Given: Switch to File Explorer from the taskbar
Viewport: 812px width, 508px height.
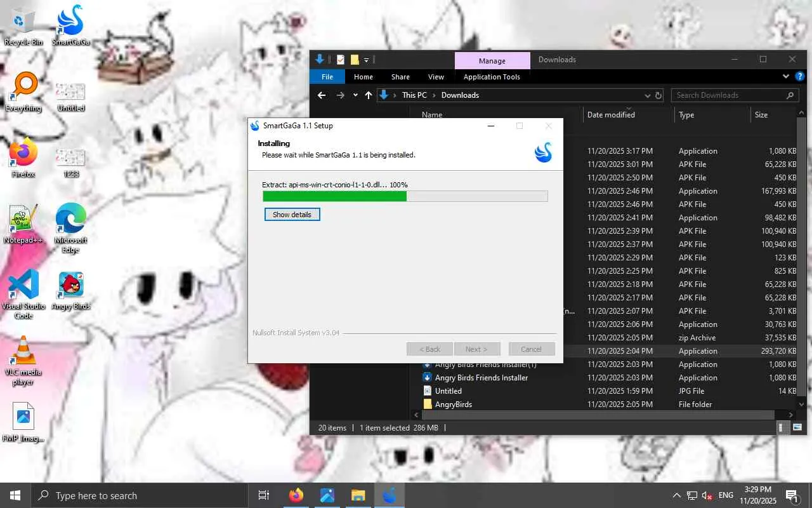Looking at the screenshot, I should [358, 495].
